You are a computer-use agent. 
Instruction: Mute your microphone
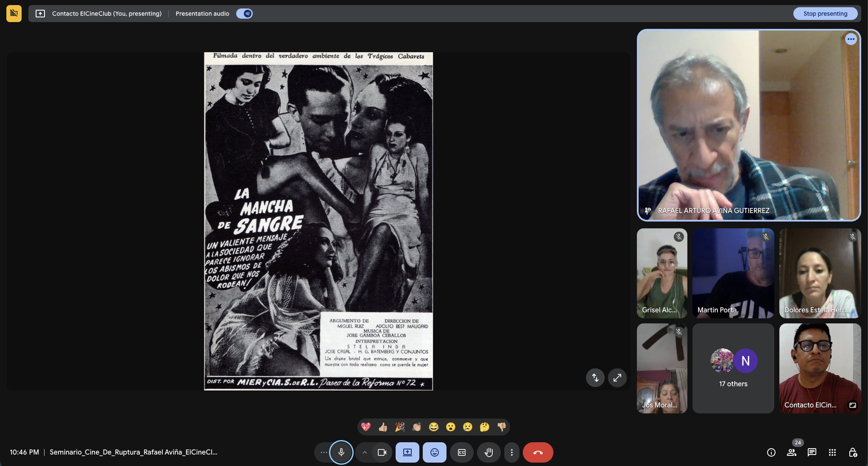[x=341, y=452]
